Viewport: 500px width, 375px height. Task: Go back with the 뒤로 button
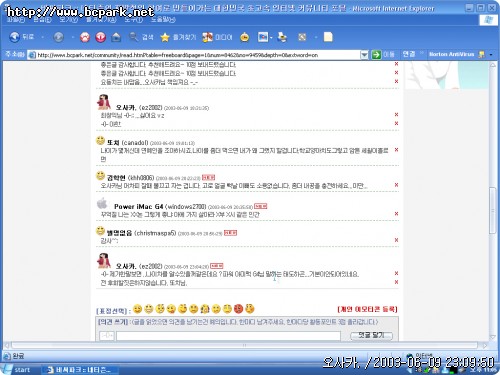tap(22, 37)
